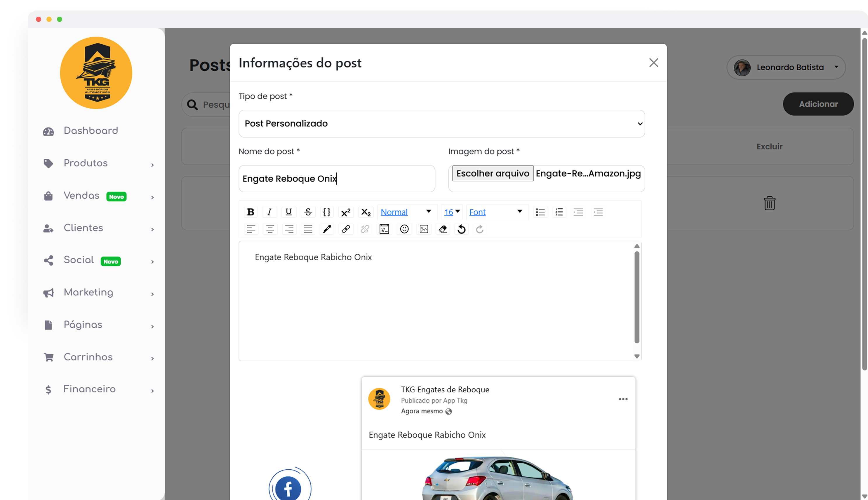
Task: Align text right
Action: click(x=289, y=229)
